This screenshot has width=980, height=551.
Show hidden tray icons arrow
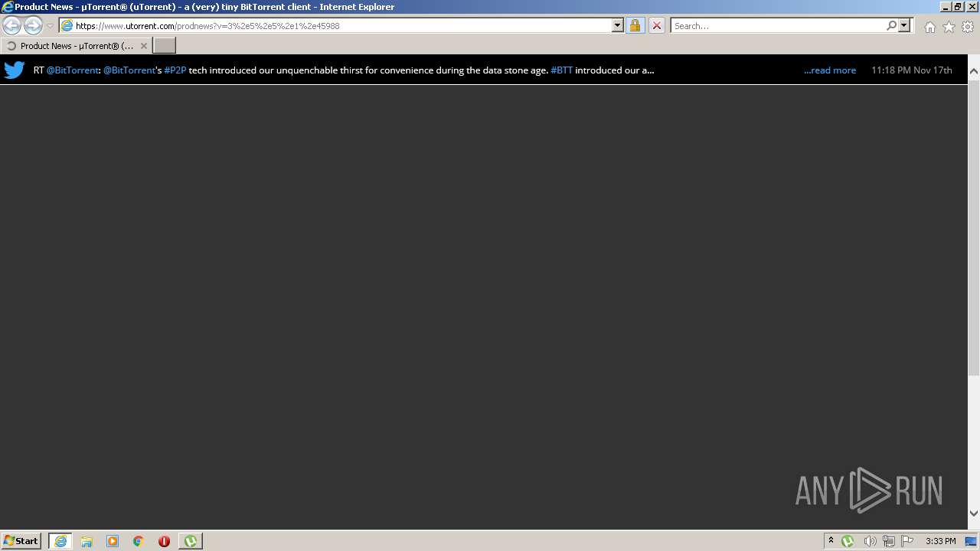(x=831, y=541)
